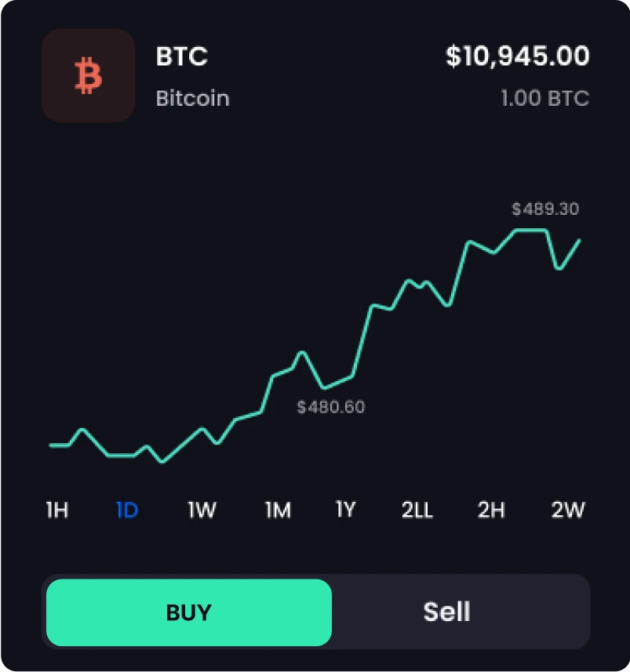This screenshot has width=630, height=672.
Task: Click the gray Bitcoin name subtitle
Action: [192, 99]
